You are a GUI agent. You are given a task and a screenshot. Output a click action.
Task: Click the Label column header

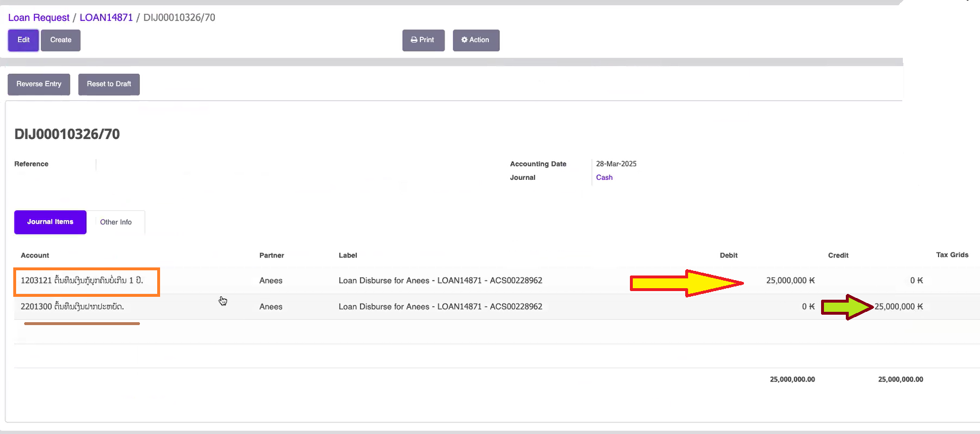click(348, 255)
